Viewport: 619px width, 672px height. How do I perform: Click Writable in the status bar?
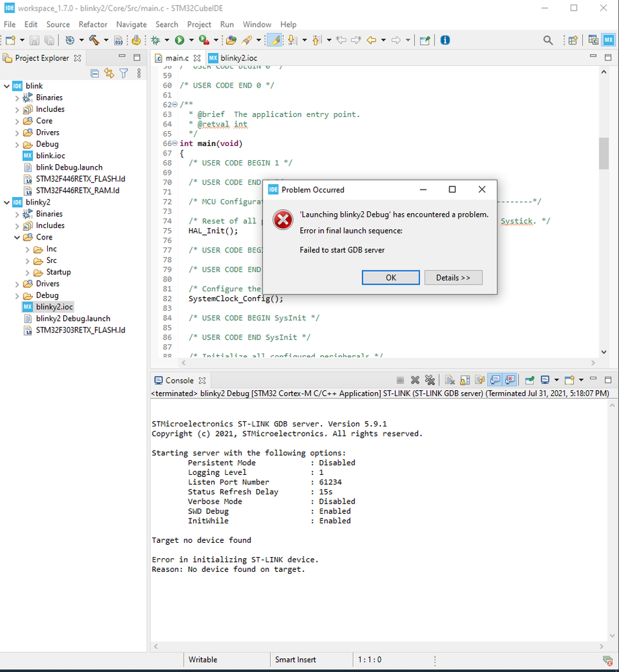click(x=203, y=660)
